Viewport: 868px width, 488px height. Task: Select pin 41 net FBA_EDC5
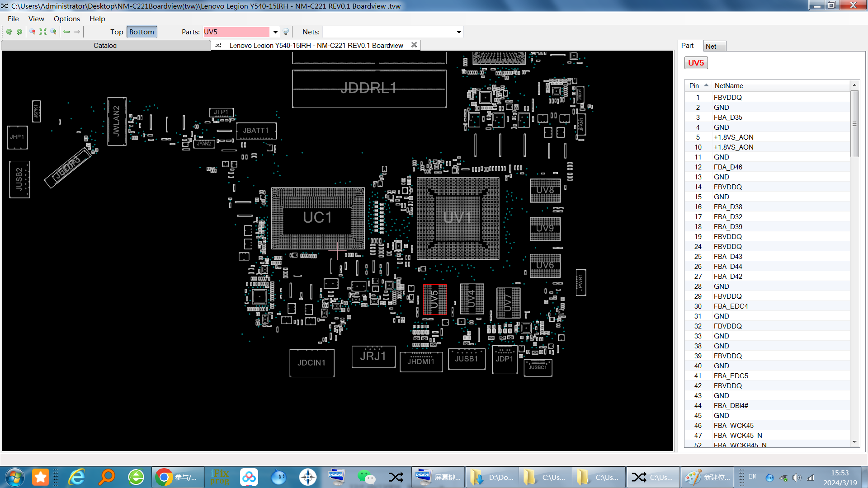(767, 376)
